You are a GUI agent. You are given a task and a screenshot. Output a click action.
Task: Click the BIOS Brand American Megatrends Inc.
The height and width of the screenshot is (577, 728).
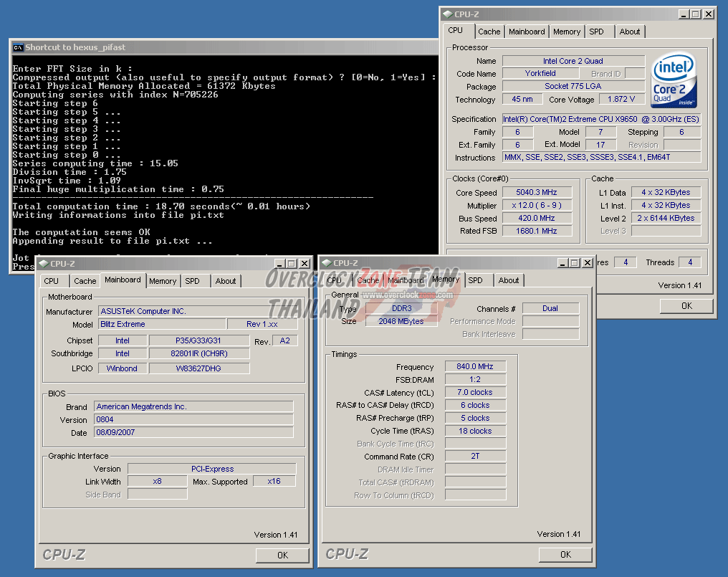point(193,406)
